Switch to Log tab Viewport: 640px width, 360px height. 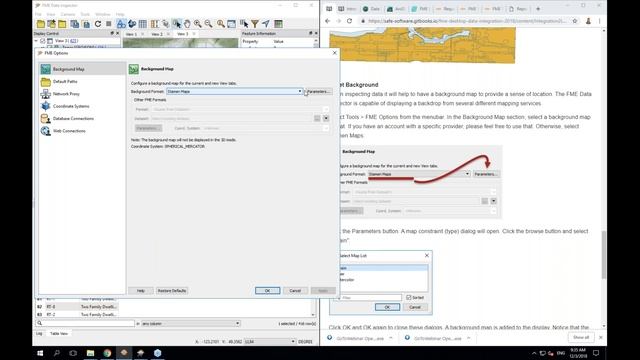click(x=39, y=333)
